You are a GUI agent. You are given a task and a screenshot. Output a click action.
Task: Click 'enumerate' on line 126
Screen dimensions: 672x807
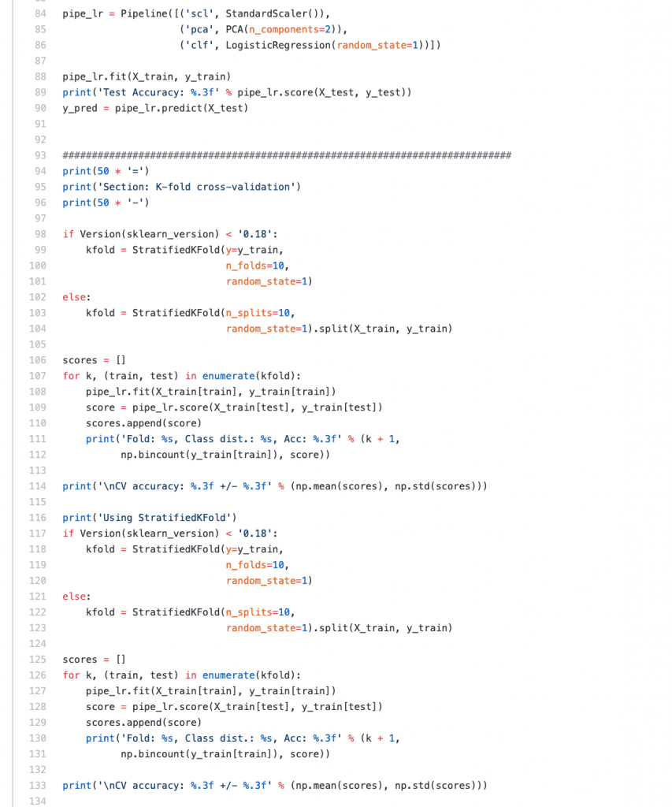click(228, 675)
